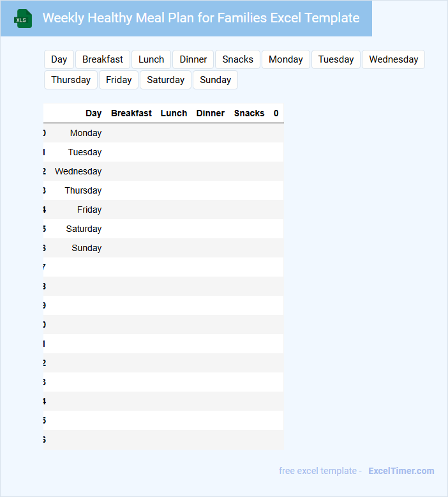Select the Wednesday table cell
This screenshot has height=497, width=448.
click(78, 171)
